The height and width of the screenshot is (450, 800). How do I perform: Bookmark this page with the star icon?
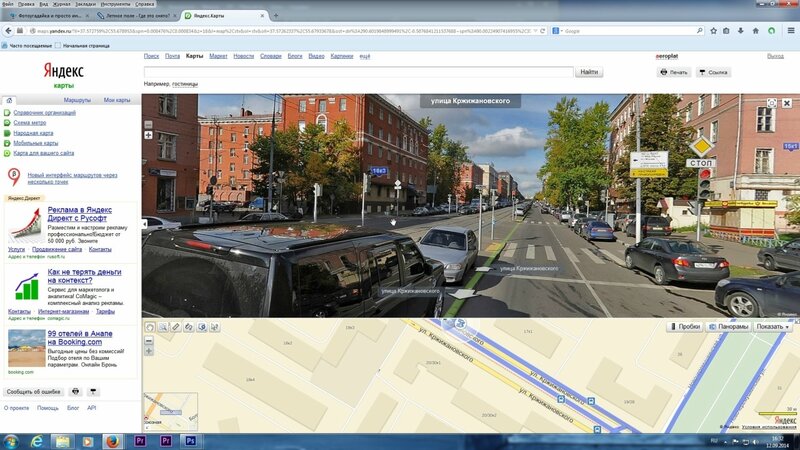coord(713,31)
